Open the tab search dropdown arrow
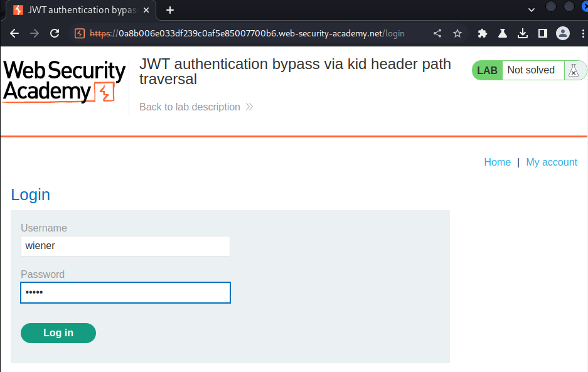The height and width of the screenshot is (372, 588). point(531,10)
